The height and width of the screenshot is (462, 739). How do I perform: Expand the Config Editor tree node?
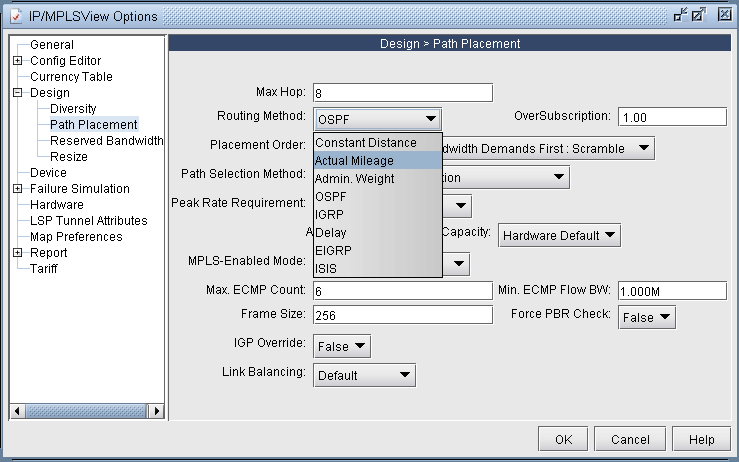18,61
